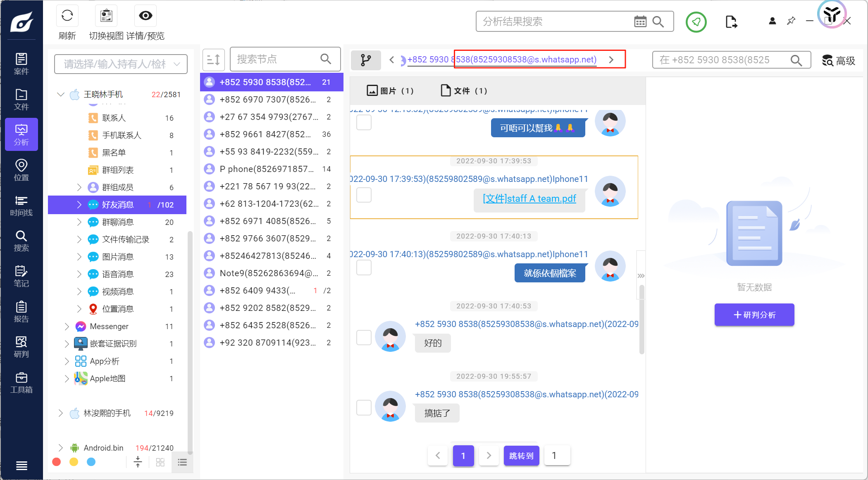
Task: Click the red color tag dot
Action: 57,462
